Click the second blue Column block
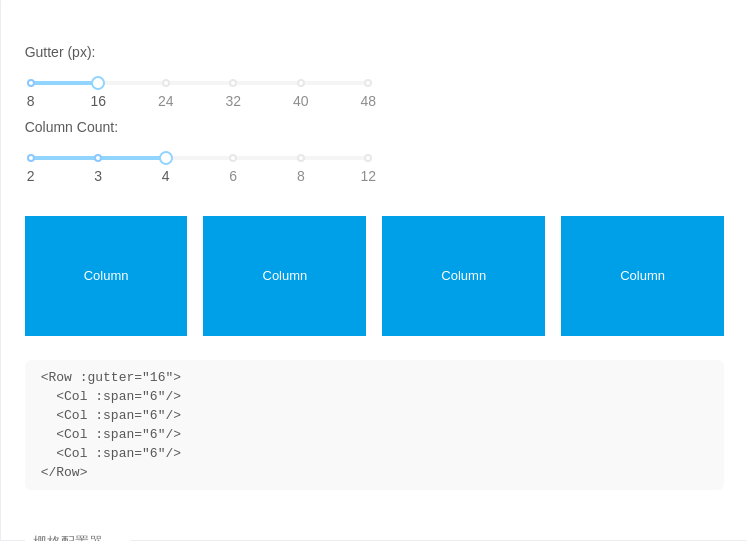 pos(284,276)
